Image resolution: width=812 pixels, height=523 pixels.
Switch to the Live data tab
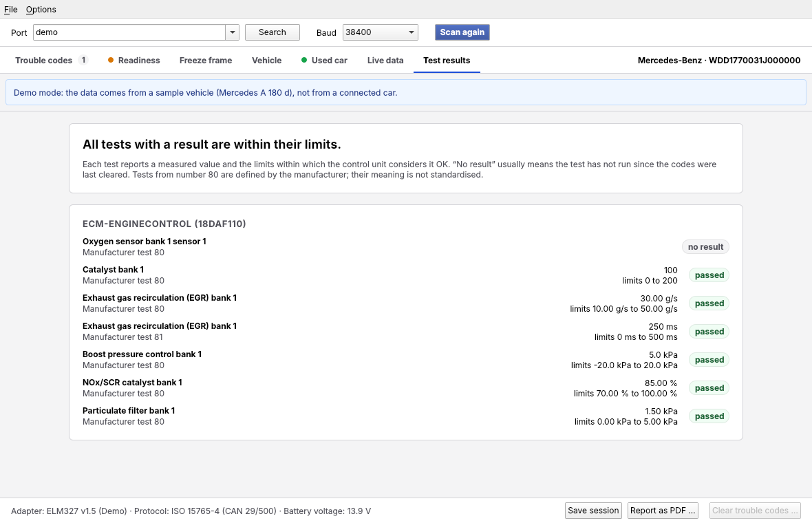click(385, 60)
